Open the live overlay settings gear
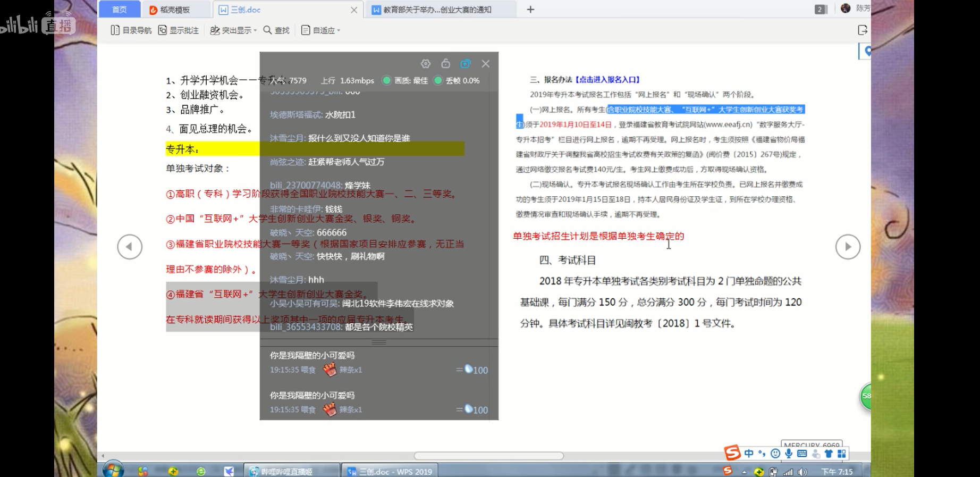The height and width of the screenshot is (477, 980). coord(426,64)
